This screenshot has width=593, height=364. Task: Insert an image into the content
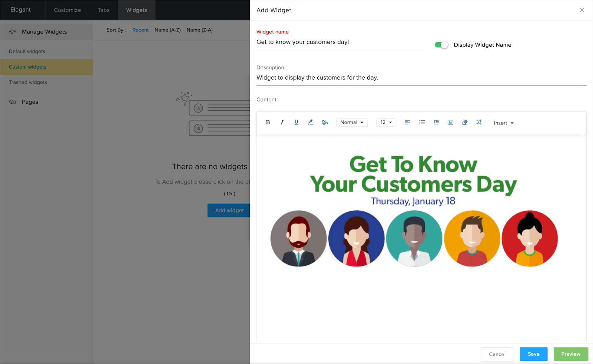[450, 122]
